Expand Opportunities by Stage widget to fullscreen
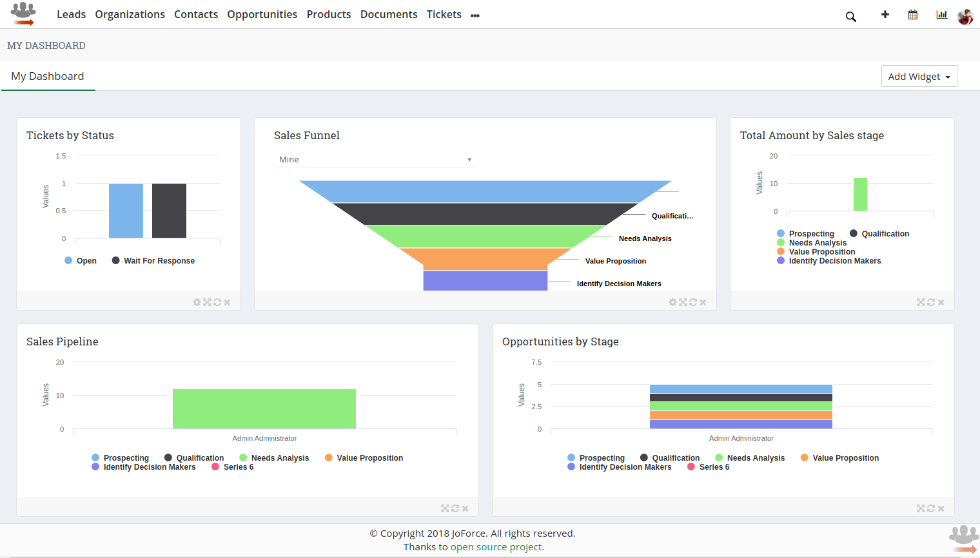The image size is (980, 558). [x=921, y=508]
